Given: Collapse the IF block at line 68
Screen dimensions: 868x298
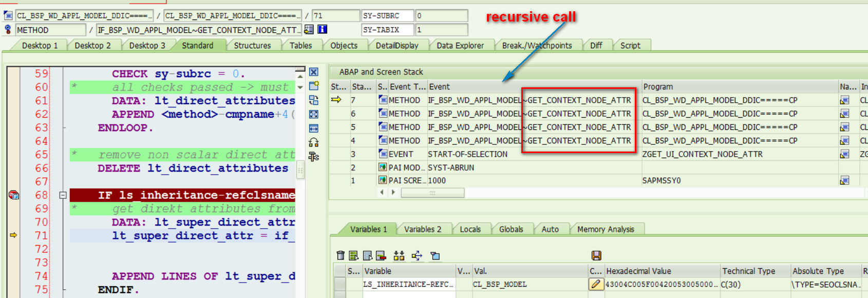Looking at the screenshot, I should pyautogui.click(x=63, y=195).
